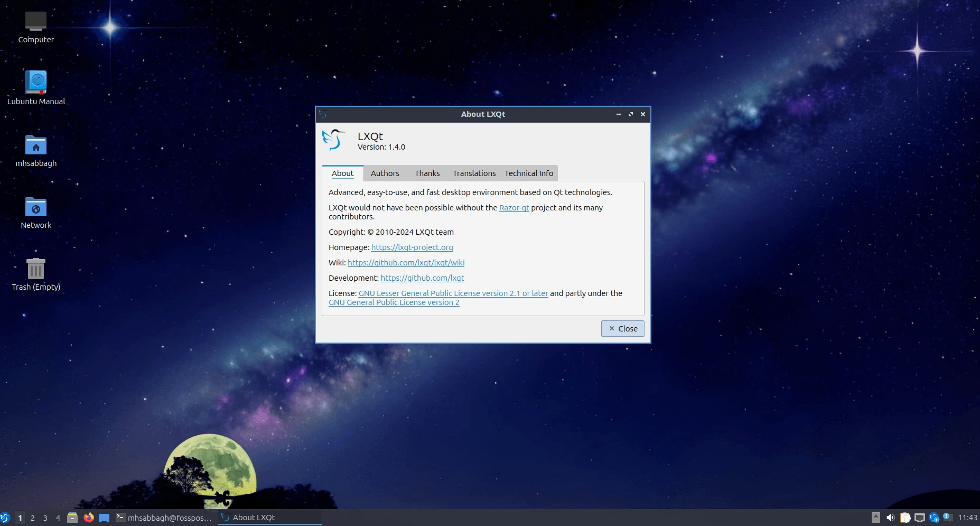980x526 pixels.
Task: Open the Razor-qt project link
Action: click(514, 208)
